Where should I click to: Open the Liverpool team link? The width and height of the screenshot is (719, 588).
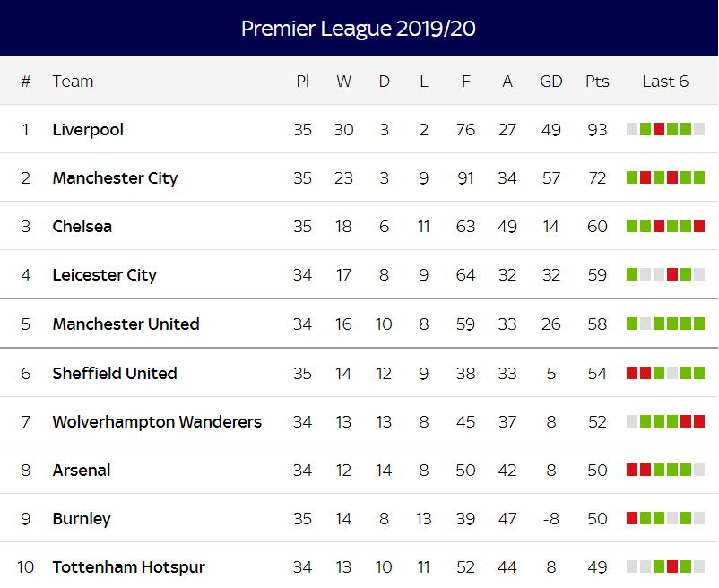(88, 130)
